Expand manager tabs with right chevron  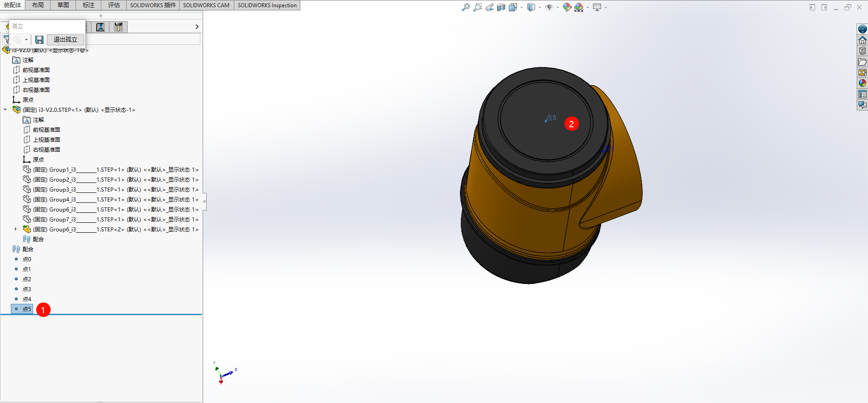[x=197, y=27]
